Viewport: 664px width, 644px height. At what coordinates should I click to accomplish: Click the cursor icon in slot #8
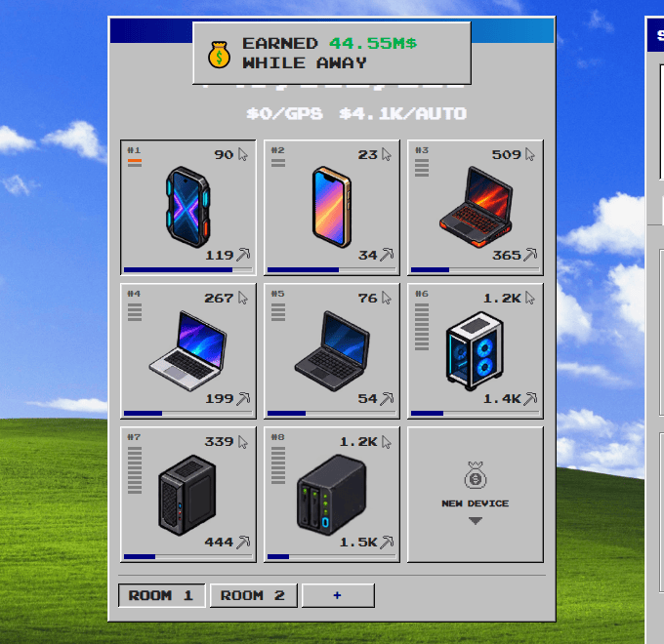click(x=387, y=442)
